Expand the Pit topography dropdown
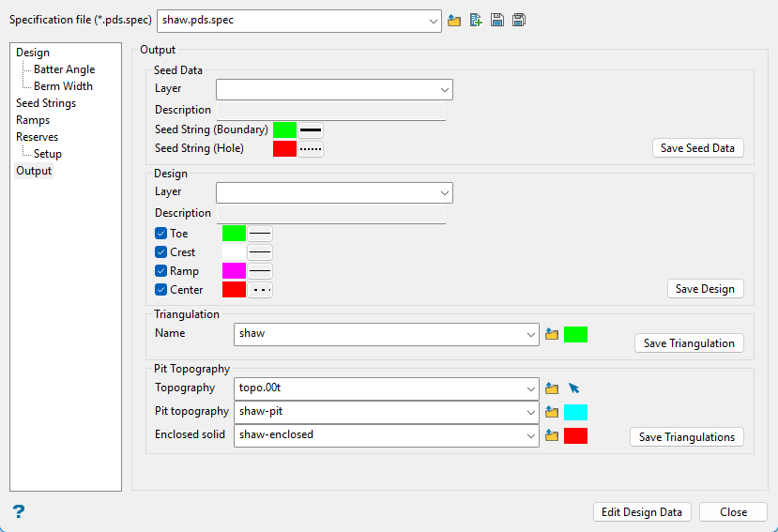The image size is (778, 532). click(529, 412)
